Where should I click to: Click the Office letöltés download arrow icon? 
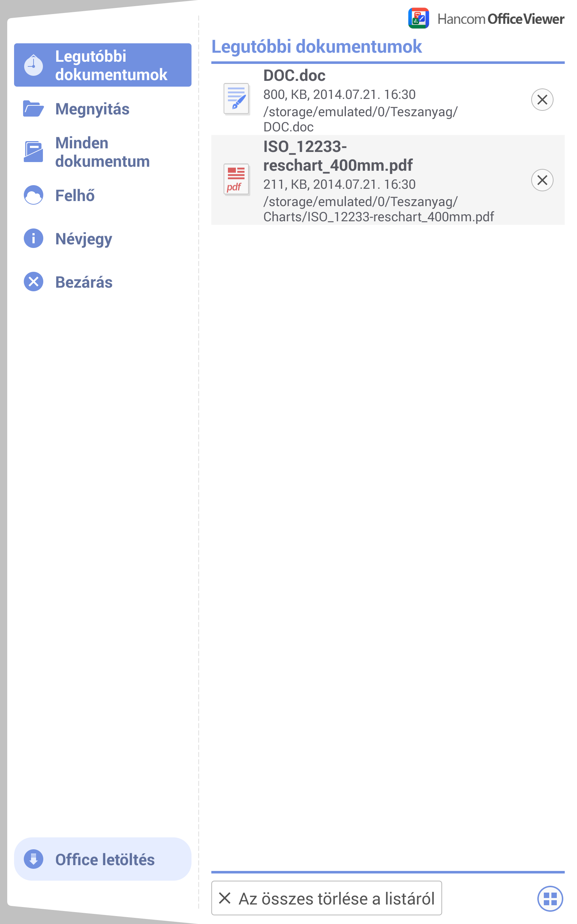click(x=34, y=859)
